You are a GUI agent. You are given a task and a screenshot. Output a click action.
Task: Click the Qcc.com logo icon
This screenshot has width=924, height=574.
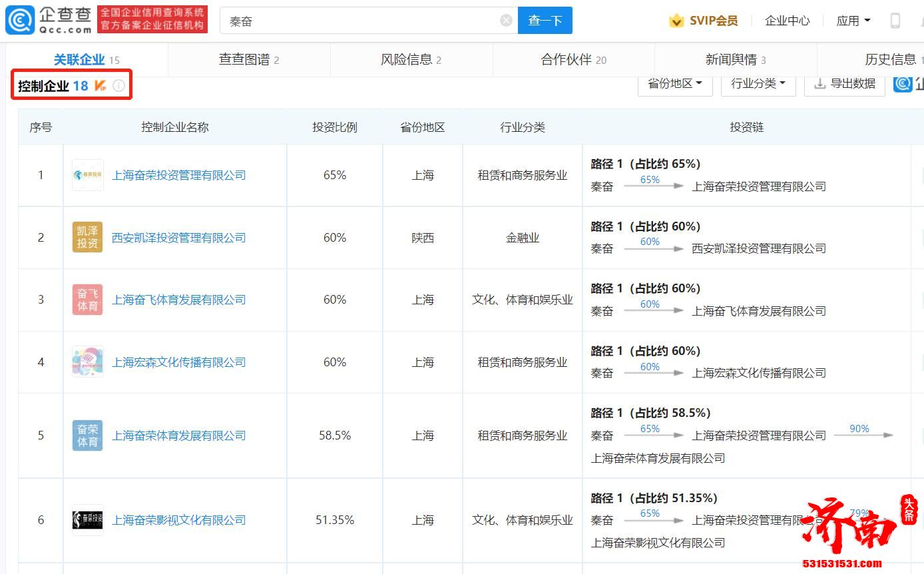(20, 20)
